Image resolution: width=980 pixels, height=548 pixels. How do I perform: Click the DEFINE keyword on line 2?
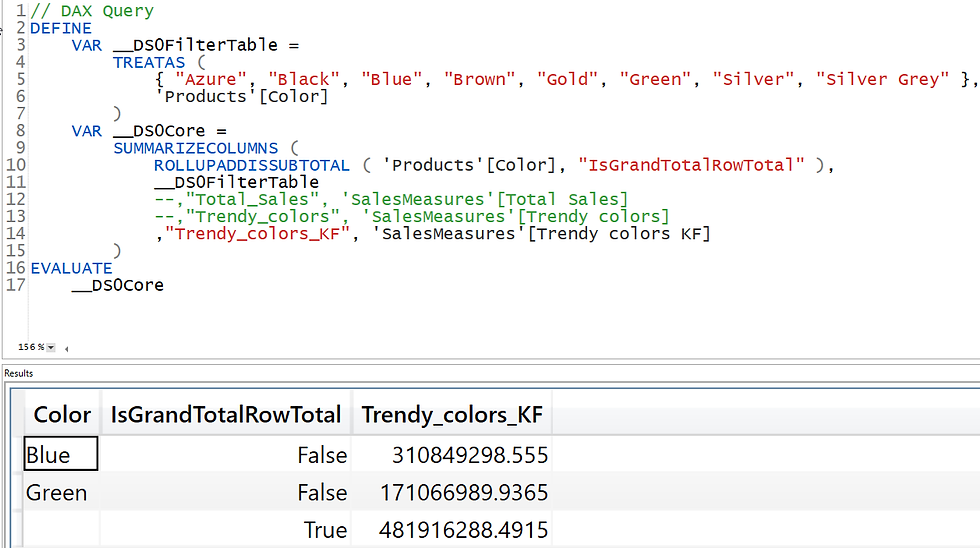[x=61, y=28]
